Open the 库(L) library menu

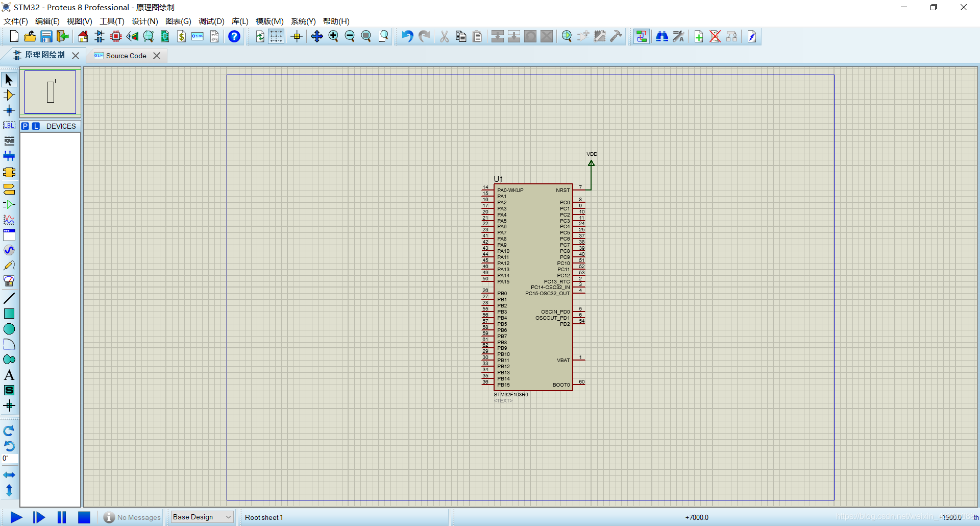pyautogui.click(x=240, y=21)
